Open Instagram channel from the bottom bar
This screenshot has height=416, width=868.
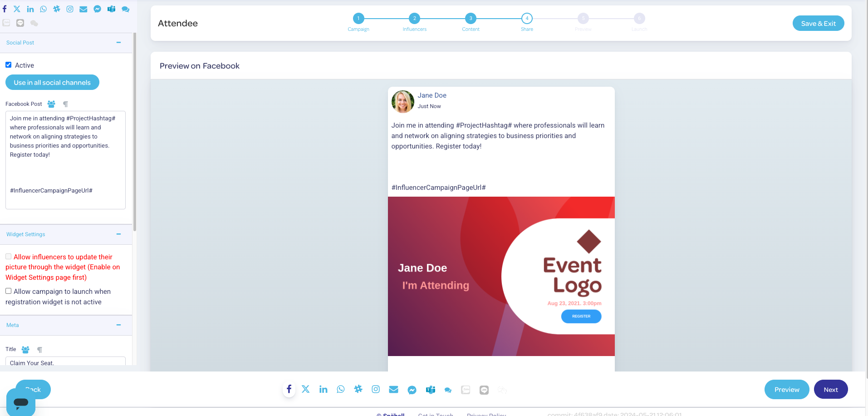(376, 389)
